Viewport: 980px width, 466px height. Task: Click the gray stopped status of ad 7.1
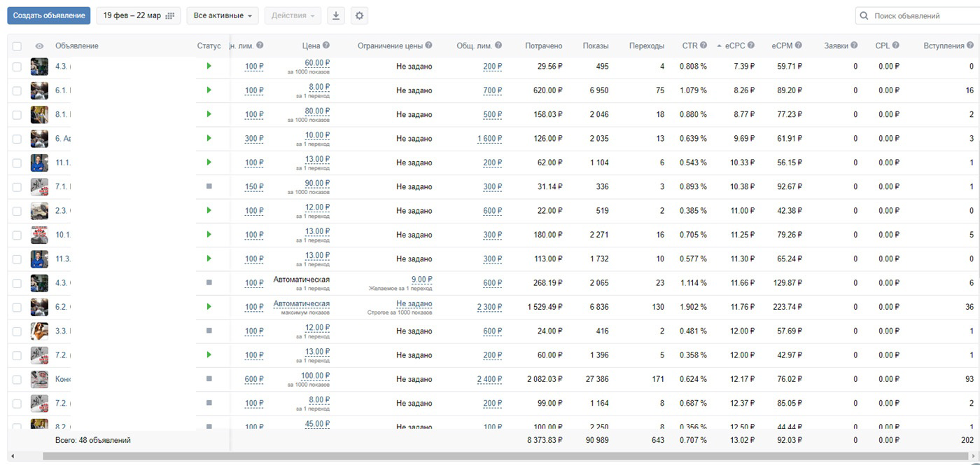click(x=209, y=186)
